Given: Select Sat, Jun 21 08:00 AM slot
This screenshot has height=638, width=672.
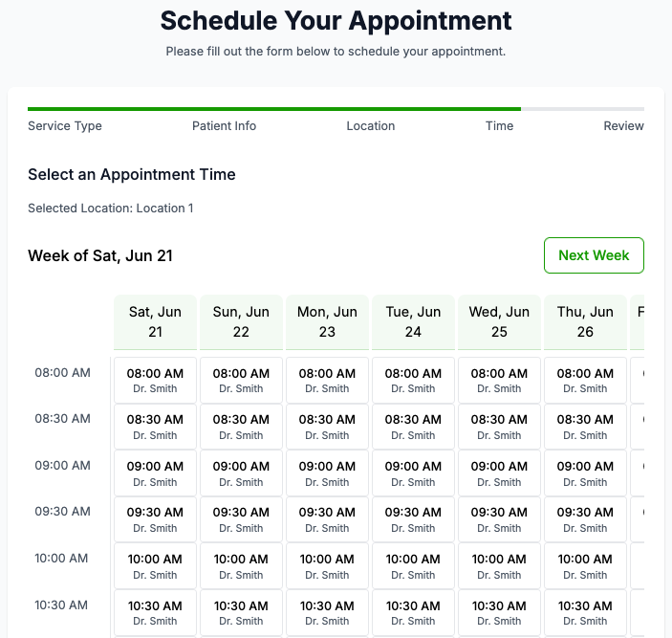Looking at the screenshot, I should coord(155,380).
